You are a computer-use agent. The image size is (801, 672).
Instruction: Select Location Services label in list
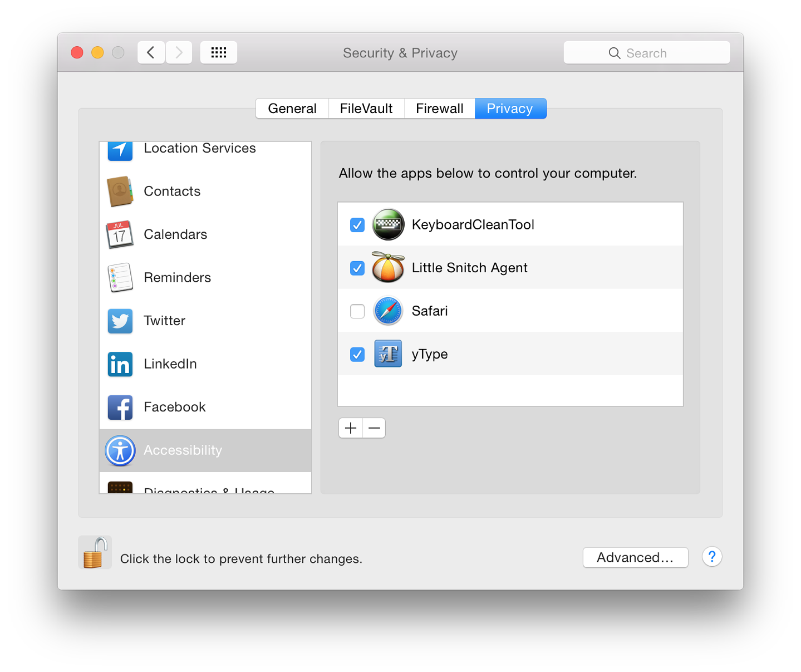point(200,148)
